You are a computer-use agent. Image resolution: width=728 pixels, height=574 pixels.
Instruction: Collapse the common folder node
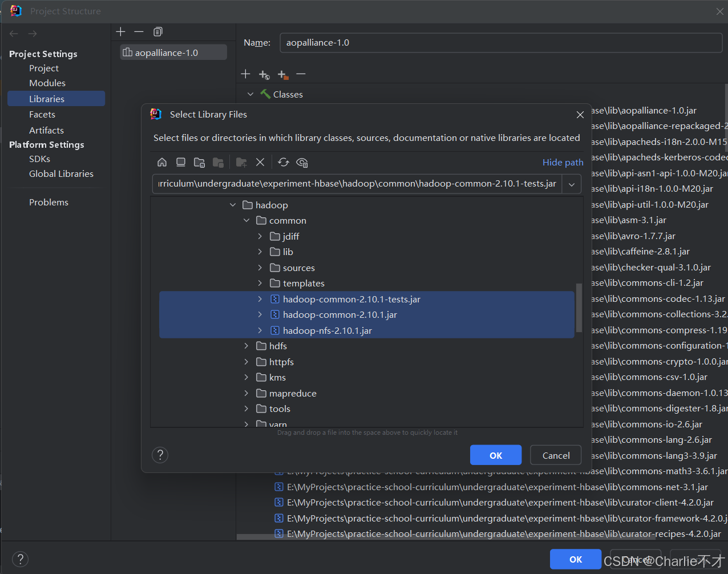coord(246,221)
